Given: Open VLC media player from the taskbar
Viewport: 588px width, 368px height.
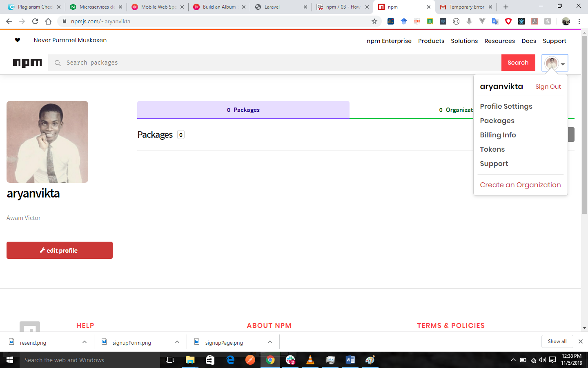Looking at the screenshot, I should pos(310,360).
